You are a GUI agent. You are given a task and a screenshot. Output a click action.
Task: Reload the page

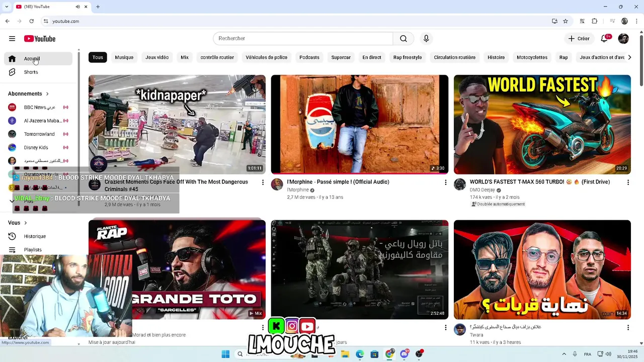coord(31,21)
